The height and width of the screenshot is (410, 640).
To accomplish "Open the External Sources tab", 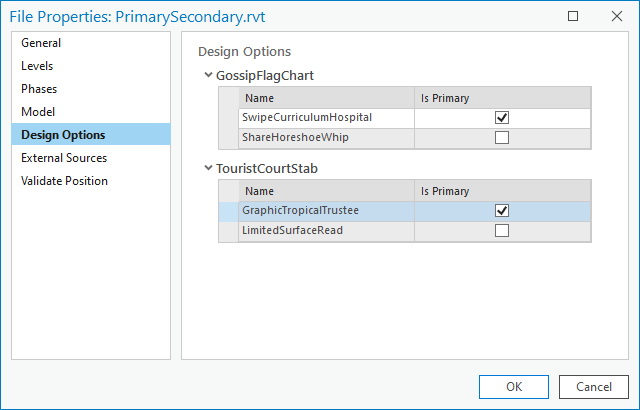I will (x=64, y=158).
